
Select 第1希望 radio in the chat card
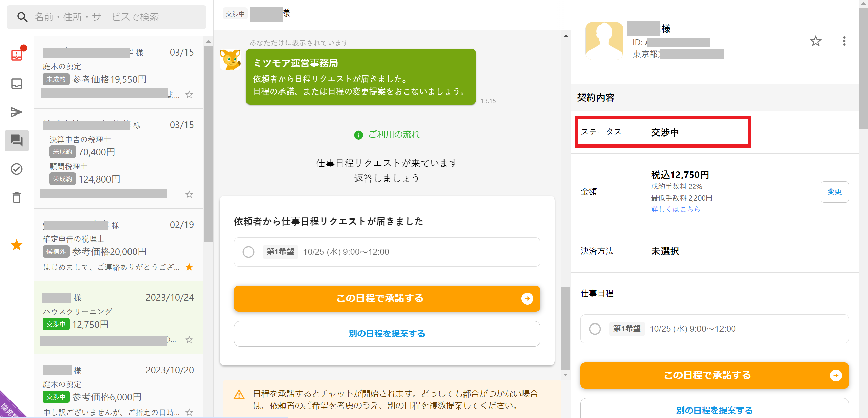(249, 252)
